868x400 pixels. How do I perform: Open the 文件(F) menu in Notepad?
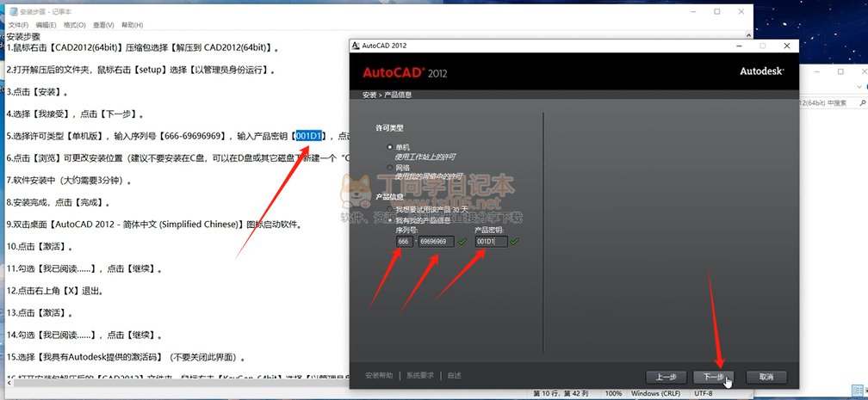coord(18,25)
